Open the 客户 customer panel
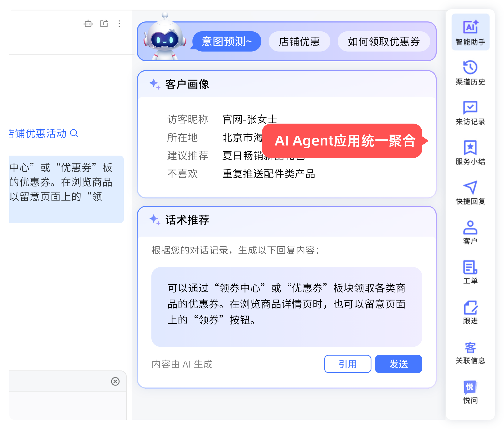This screenshot has height=429, width=504. (x=470, y=232)
